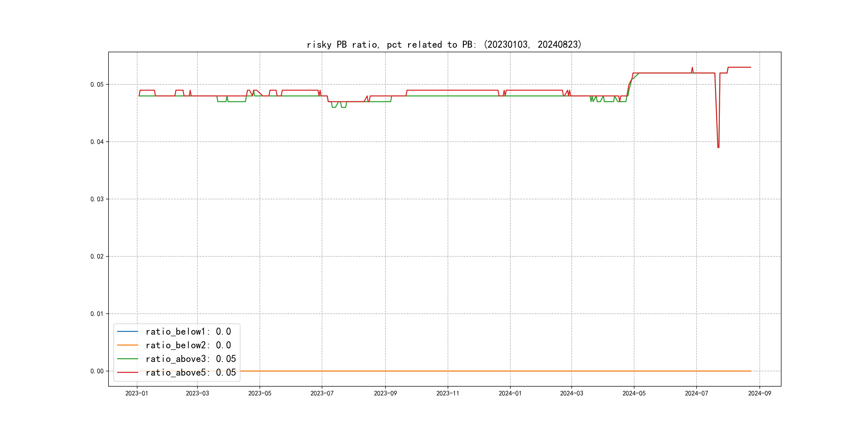This screenshot has width=868, height=434.
Task: Click the 2024-01 x-axis date label
Action: tap(510, 393)
